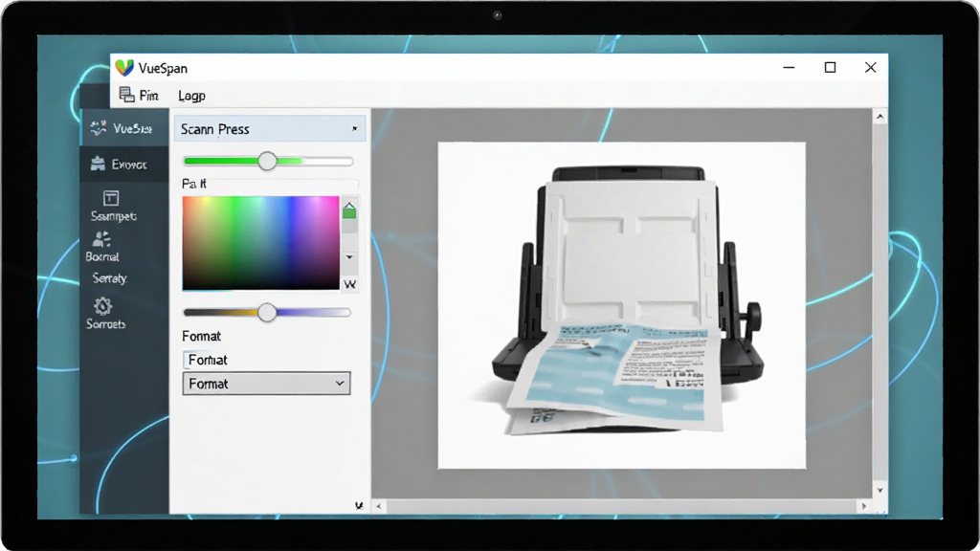
Task: Expand the Scann Press dropdown
Action: click(270, 129)
